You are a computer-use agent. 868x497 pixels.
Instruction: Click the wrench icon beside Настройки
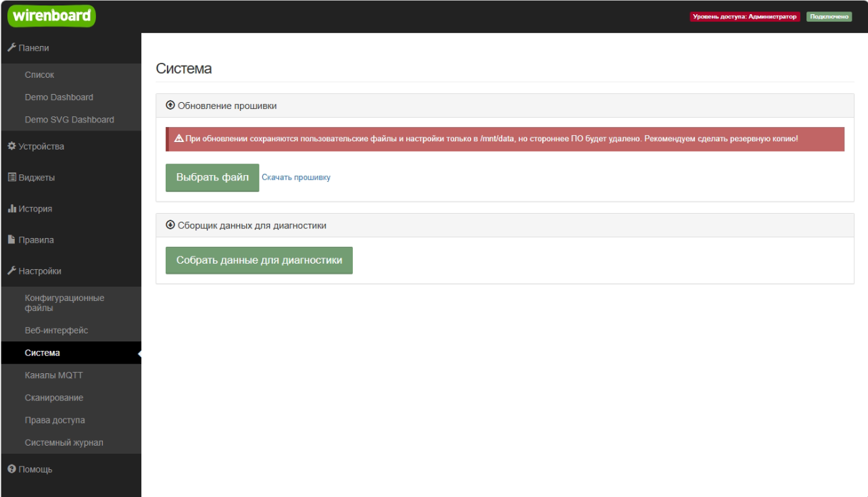point(11,271)
